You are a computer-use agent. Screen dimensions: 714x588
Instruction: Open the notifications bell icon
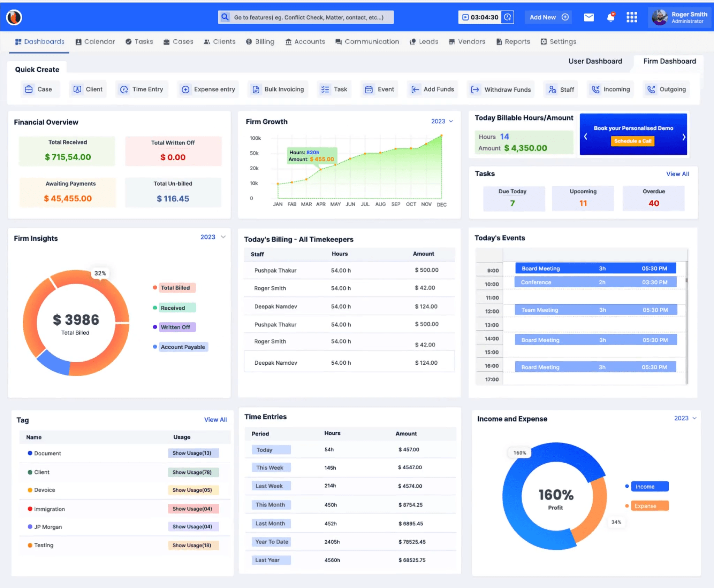point(611,17)
